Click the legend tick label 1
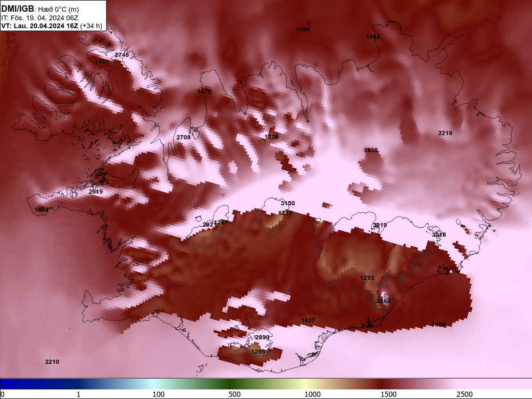 coord(78,394)
